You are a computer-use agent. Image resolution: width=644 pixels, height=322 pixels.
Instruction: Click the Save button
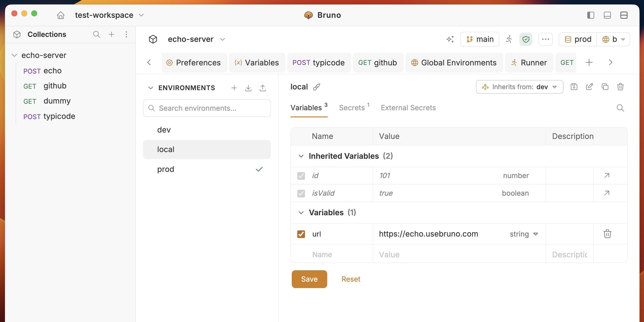[x=309, y=279]
